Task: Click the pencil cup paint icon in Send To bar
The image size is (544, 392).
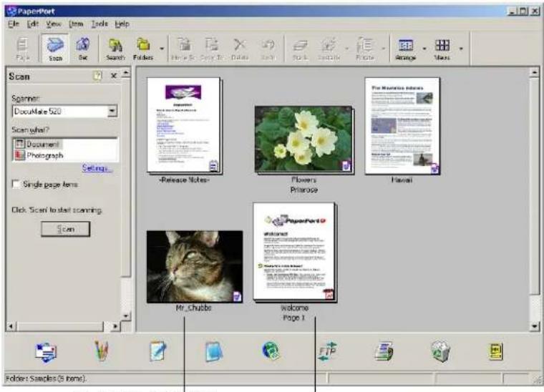Action: 102,351
